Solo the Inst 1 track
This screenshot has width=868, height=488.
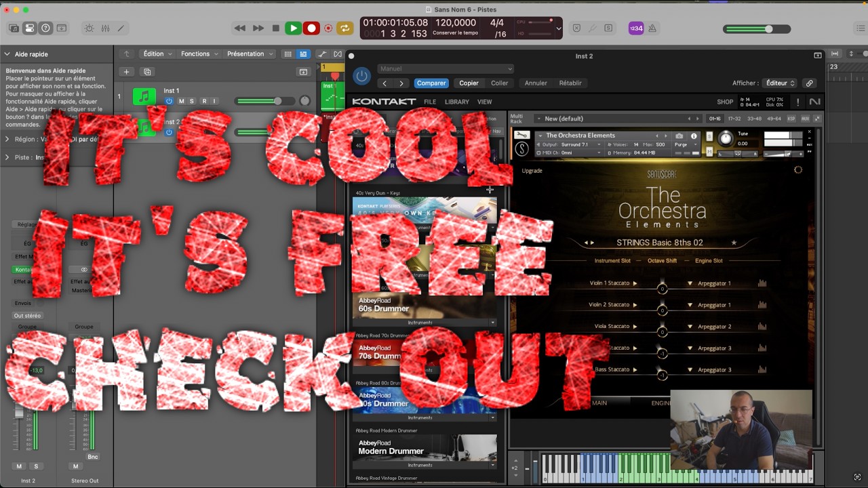coord(192,101)
